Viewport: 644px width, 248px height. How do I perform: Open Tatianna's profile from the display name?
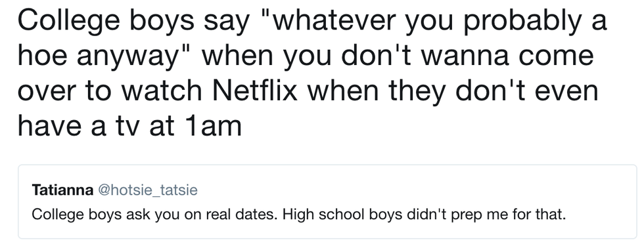tap(62, 190)
